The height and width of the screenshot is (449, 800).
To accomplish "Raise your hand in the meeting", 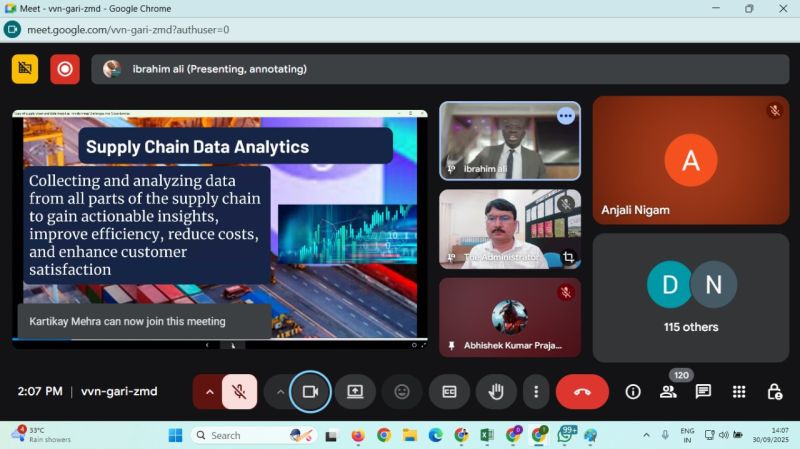I will (496, 392).
